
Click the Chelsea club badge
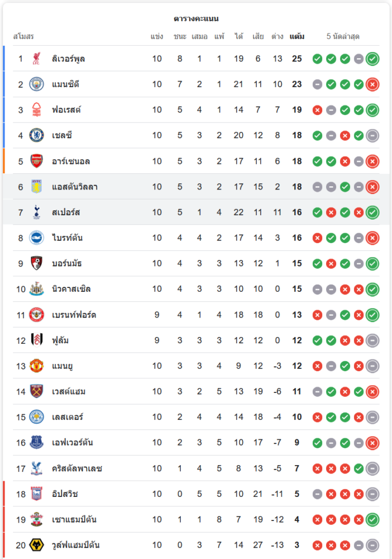coord(36,135)
